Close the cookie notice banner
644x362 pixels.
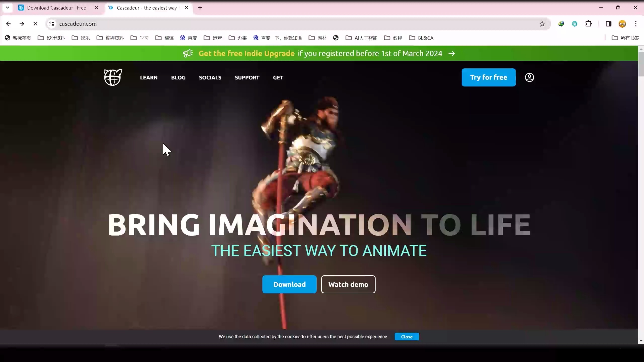(407, 337)
